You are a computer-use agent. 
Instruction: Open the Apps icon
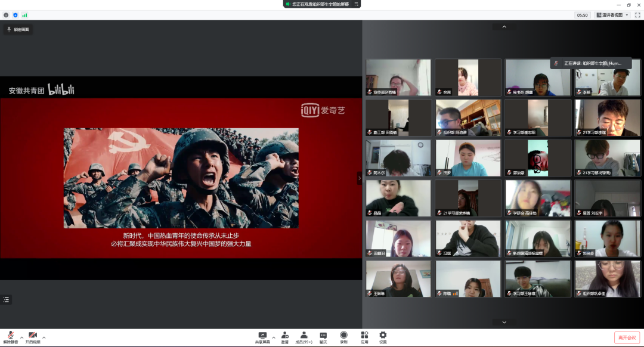(364, 337)
